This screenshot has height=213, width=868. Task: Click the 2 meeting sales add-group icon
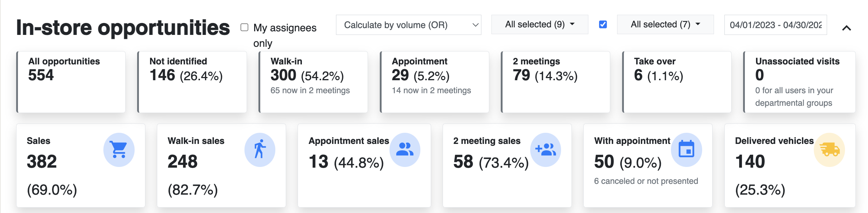546,150
